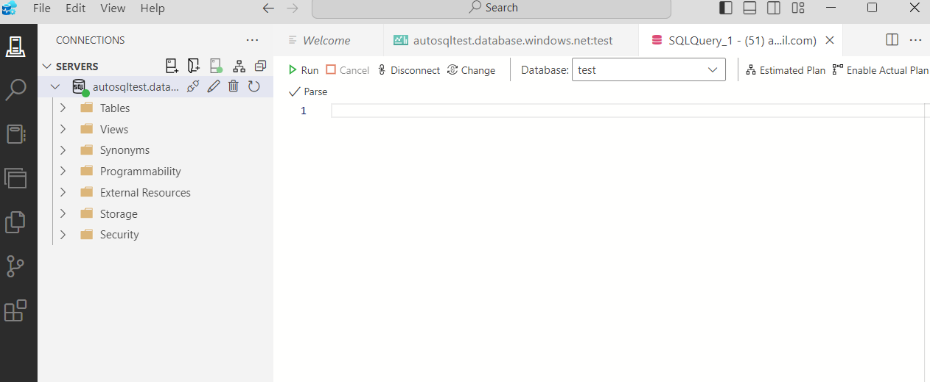Expand the Tables folder
This screenshot has width=930, height=382.
[x=63, y=108]
